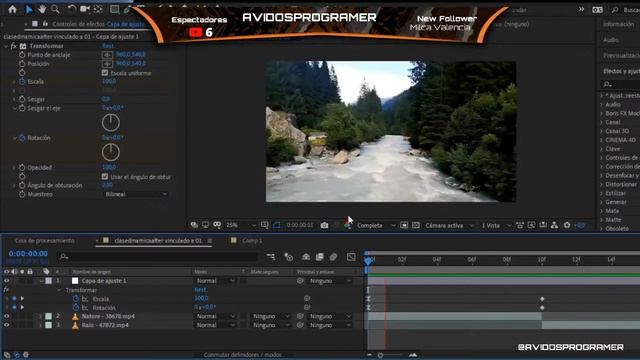Select the Selection arrow tool
This screenshot has height=360, width=640.
[x=29, y=9]
